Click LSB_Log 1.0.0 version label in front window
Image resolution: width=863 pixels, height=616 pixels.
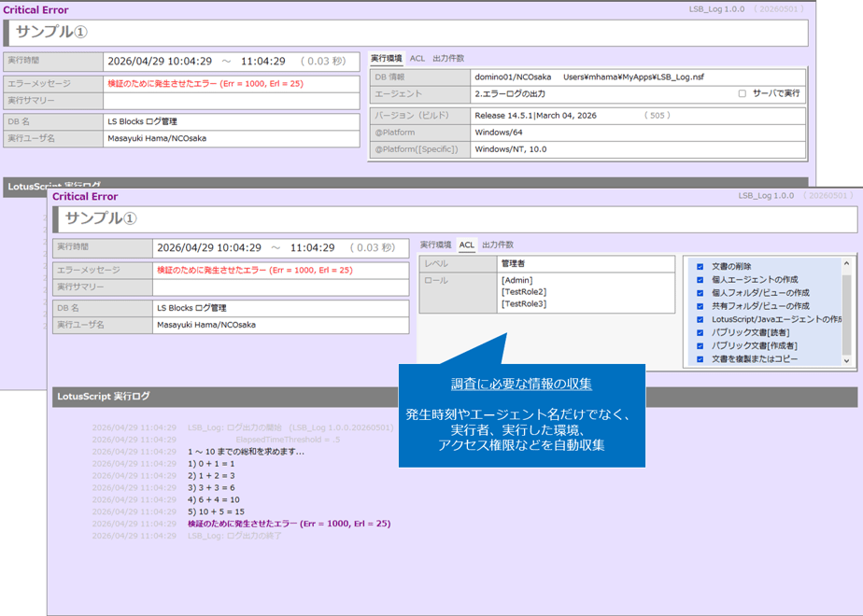(x=766, y=196)
